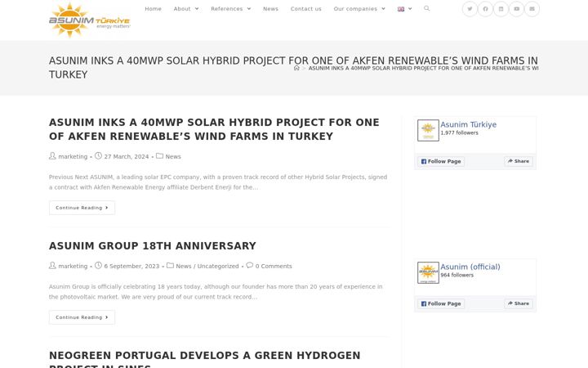Click the 964 followers text
The image size is (588, 368).
457,276
